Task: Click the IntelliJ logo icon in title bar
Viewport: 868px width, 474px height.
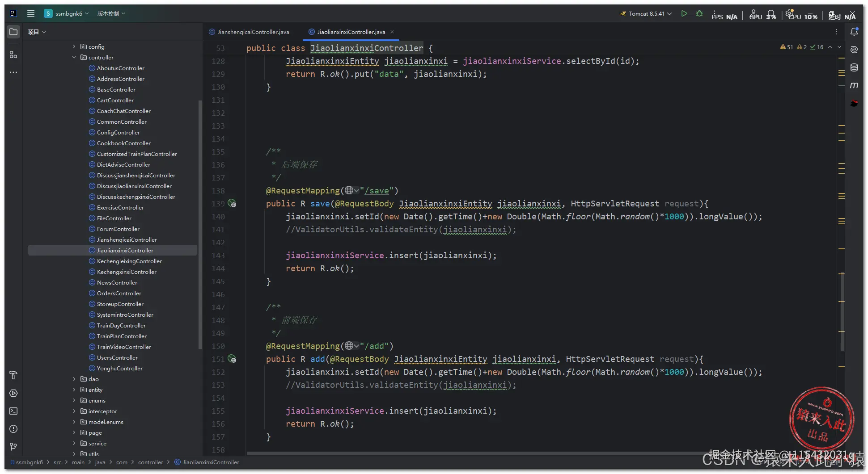Action: (13, 13)
